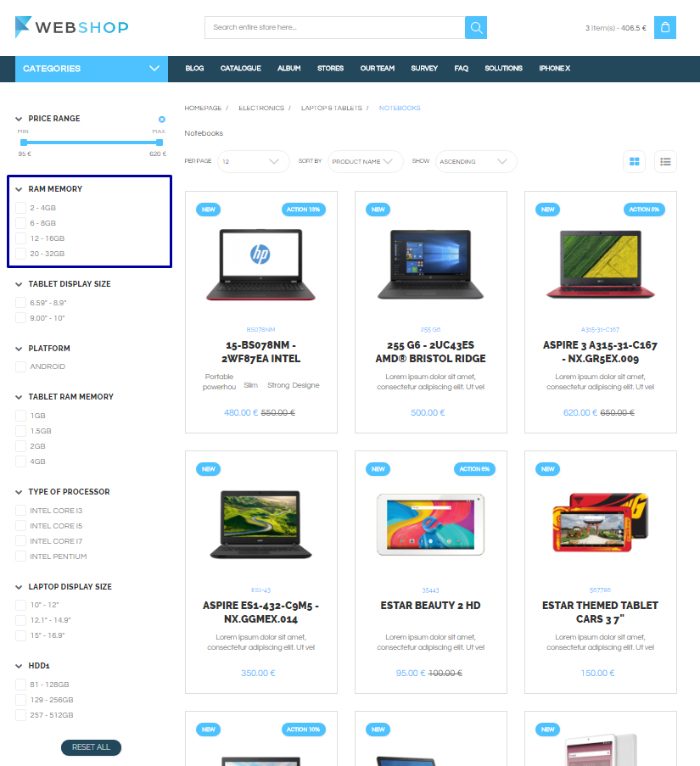Viewport: 700px width, 766px height.
Task: Open the red Aspire 3 laptop image
Action: tap(601, 265)
